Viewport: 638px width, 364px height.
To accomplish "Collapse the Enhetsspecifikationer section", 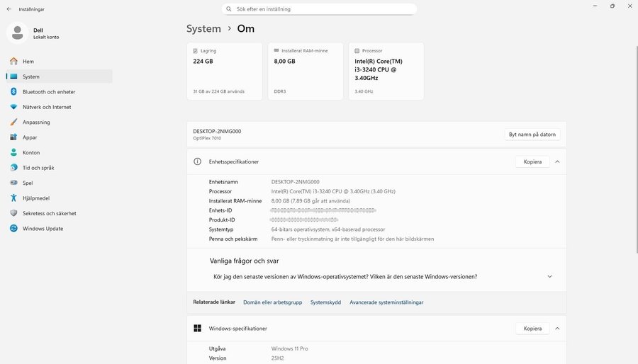I will coord(557,161).
